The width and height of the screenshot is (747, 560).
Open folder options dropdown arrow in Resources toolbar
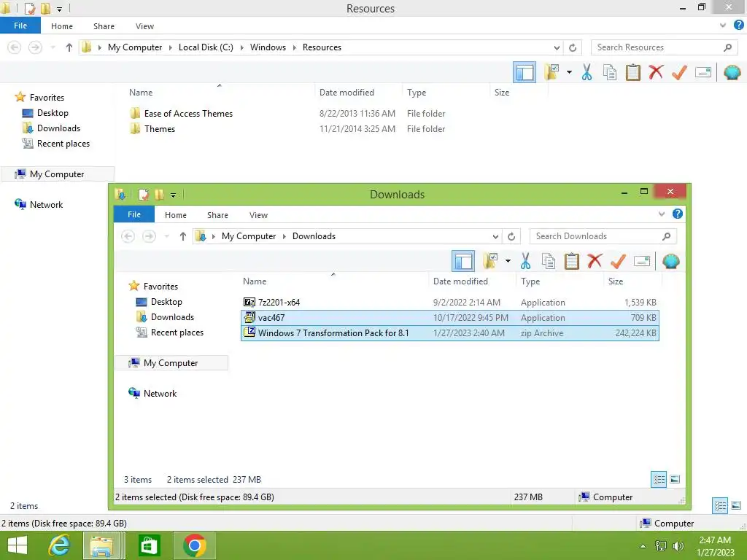point(569,72)
